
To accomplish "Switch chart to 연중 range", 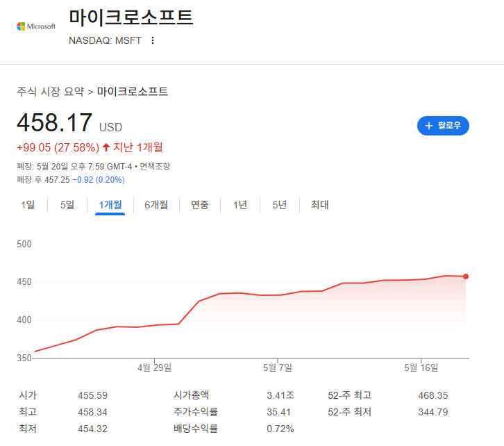I will [200, 205].
